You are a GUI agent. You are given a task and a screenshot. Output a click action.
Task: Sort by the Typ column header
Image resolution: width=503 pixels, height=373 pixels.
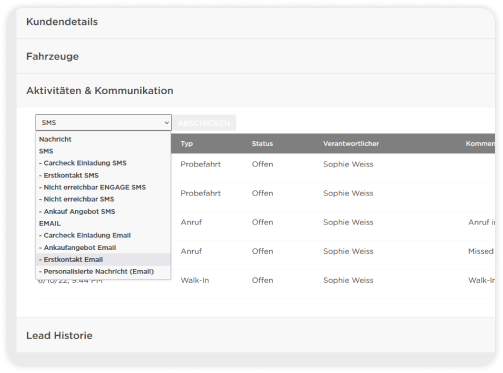(x=187, y=144)
